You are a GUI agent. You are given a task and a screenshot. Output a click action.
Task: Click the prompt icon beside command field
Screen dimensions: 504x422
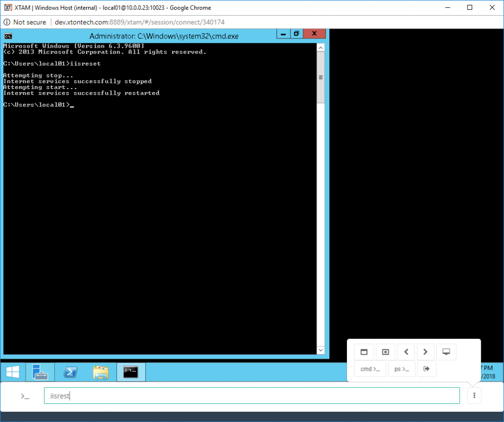[x=25, y=395]
